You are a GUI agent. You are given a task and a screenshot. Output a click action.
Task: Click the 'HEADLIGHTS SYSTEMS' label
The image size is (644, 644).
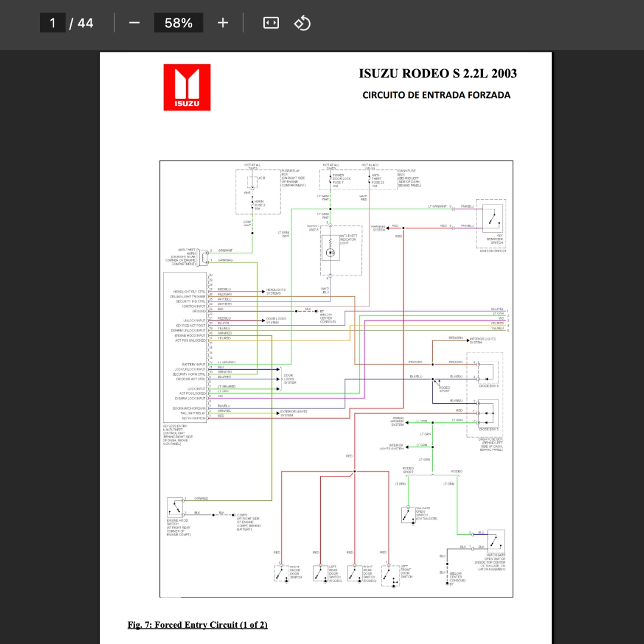[275, 292]
